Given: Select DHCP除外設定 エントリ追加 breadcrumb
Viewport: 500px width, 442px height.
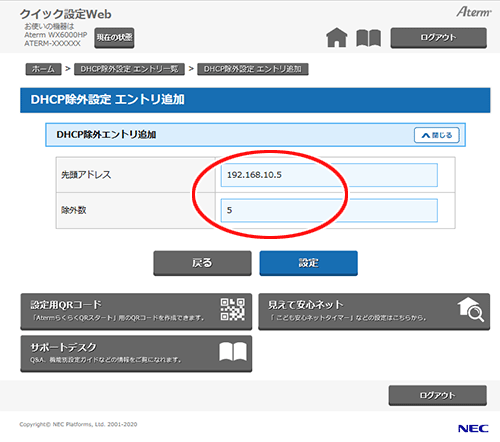Looking at the screenshot, I should pos(253,69).
